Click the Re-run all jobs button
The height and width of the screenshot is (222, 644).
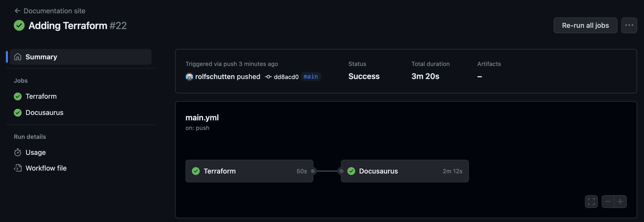tap(585, 25)
